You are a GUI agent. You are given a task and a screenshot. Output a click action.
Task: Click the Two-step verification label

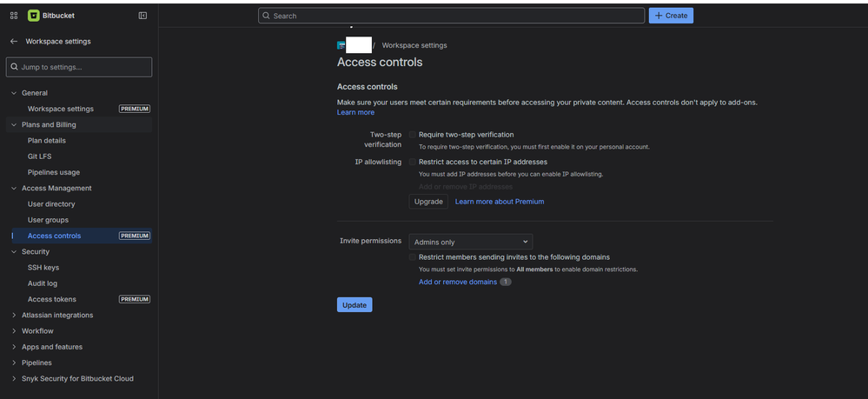[x=383, y=140]
